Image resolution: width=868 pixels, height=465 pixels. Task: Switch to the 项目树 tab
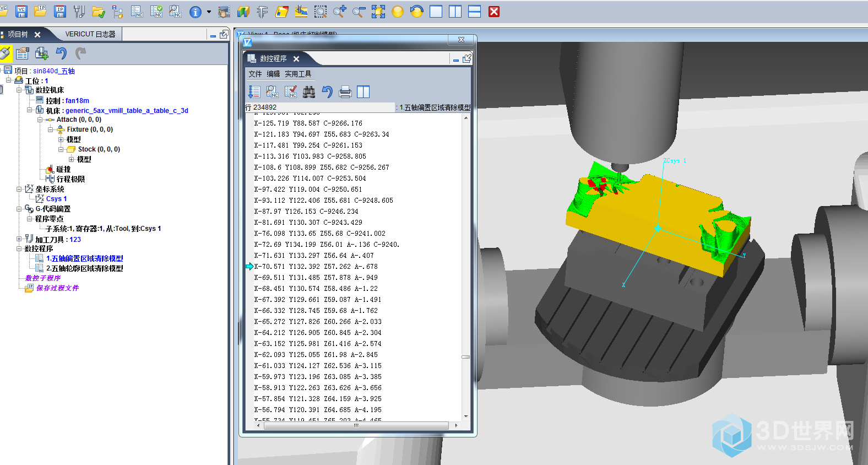tap(18, 34)
